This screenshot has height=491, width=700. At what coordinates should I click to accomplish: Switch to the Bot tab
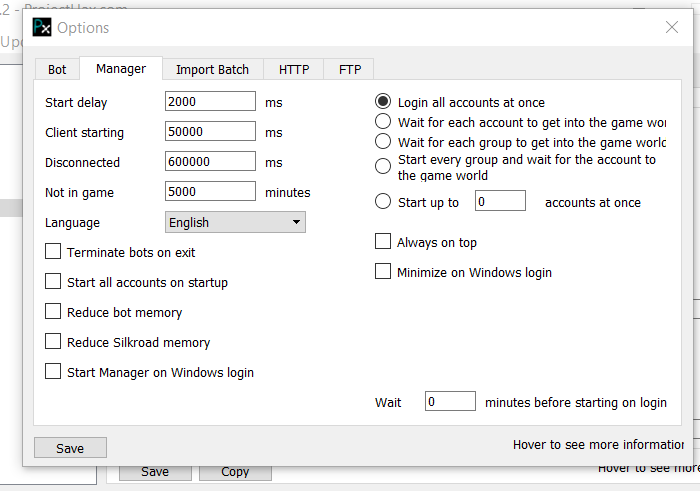[x=57, y=69]
